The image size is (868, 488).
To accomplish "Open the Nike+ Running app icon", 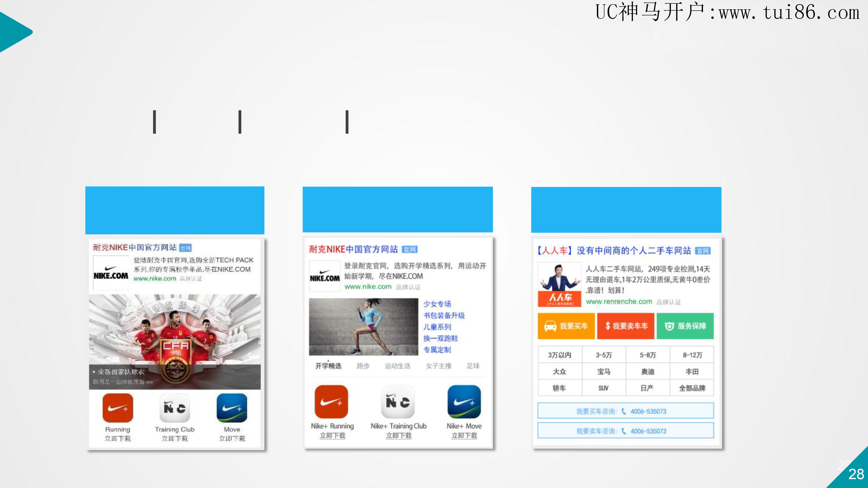I will [331, 402].
